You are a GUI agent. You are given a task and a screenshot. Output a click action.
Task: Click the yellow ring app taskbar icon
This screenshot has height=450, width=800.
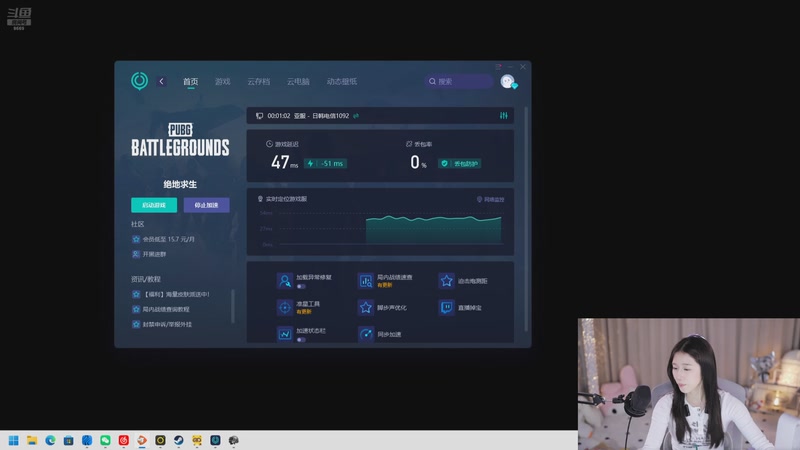160,440
